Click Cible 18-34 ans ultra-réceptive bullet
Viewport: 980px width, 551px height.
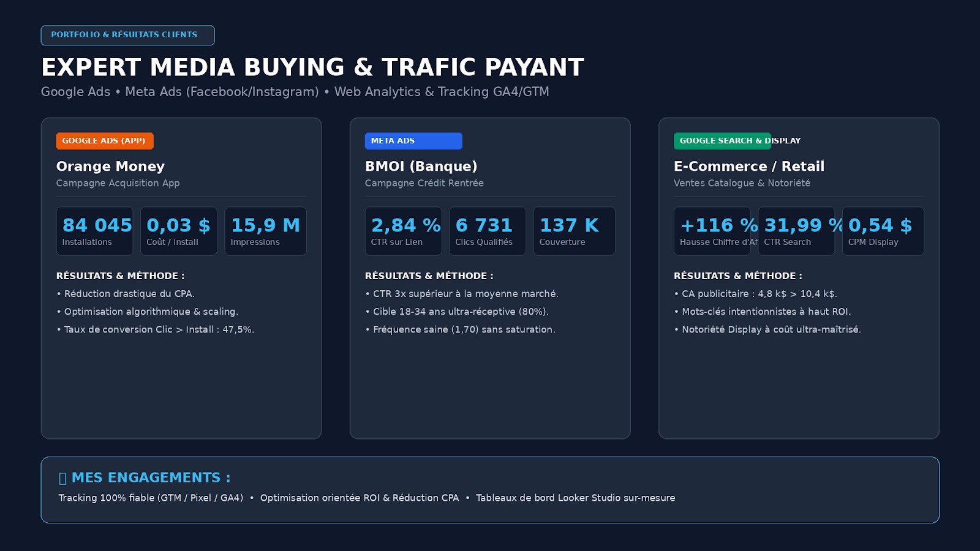tap(457, 312)
